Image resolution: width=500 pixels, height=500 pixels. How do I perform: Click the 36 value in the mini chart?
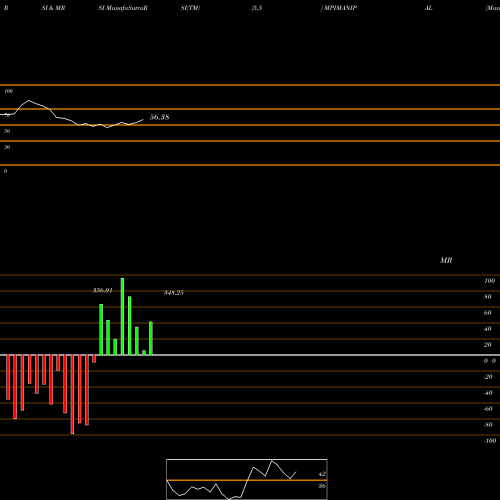pos(322,486)
